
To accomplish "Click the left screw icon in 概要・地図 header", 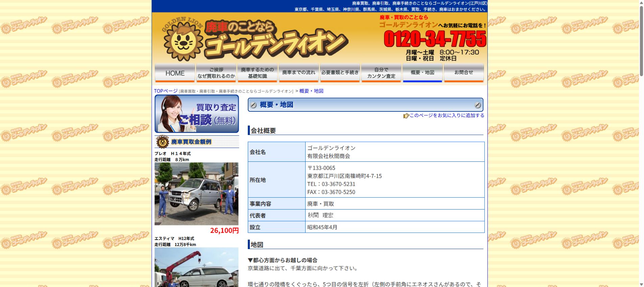I will coord(254,105).
